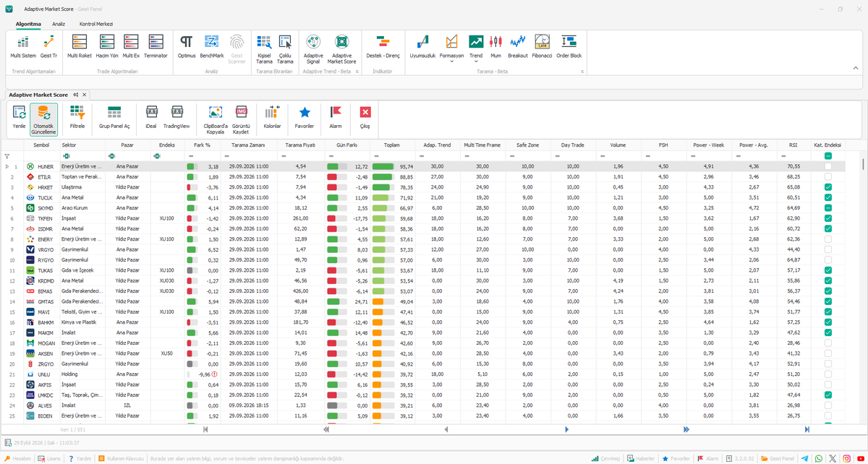Image resolution: width=868 pixels, height=464 pixels.
Task: Expand the HUNER row arrow
Action: click(7, 166)
